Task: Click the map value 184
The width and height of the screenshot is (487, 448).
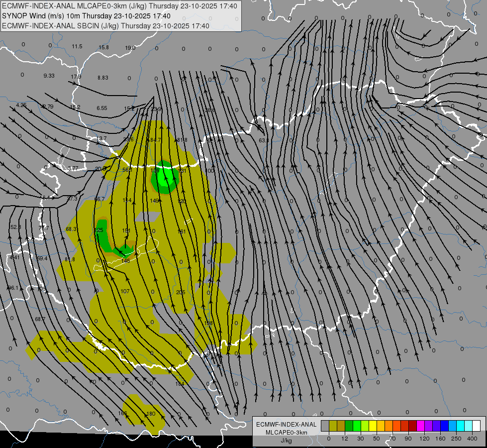Action: (180, 384)
